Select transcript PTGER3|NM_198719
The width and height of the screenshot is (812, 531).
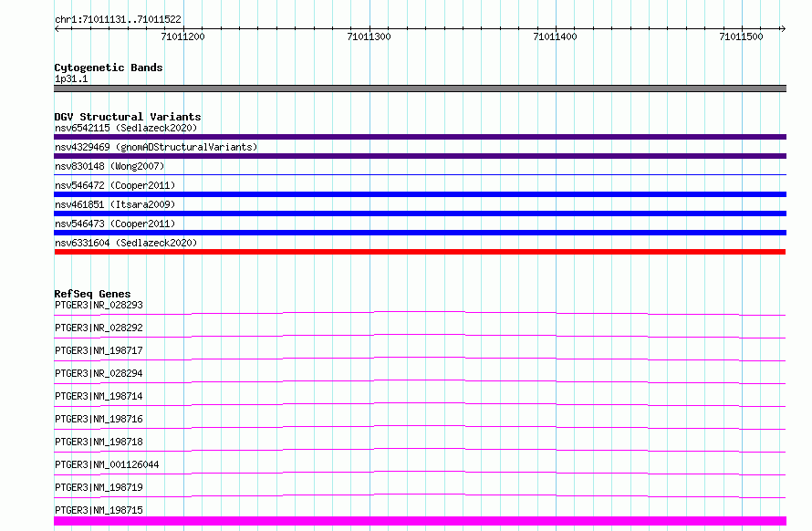[x=99, y=487]
